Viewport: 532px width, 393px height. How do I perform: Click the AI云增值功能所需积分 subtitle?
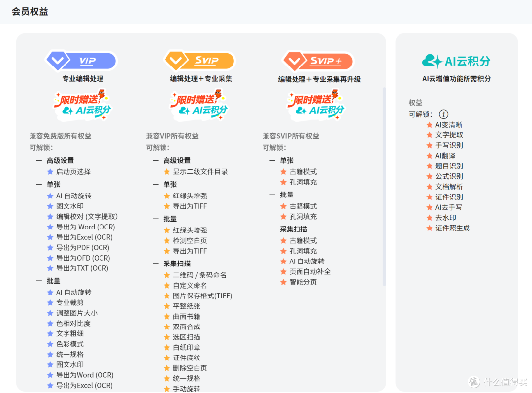pos(456,79)
